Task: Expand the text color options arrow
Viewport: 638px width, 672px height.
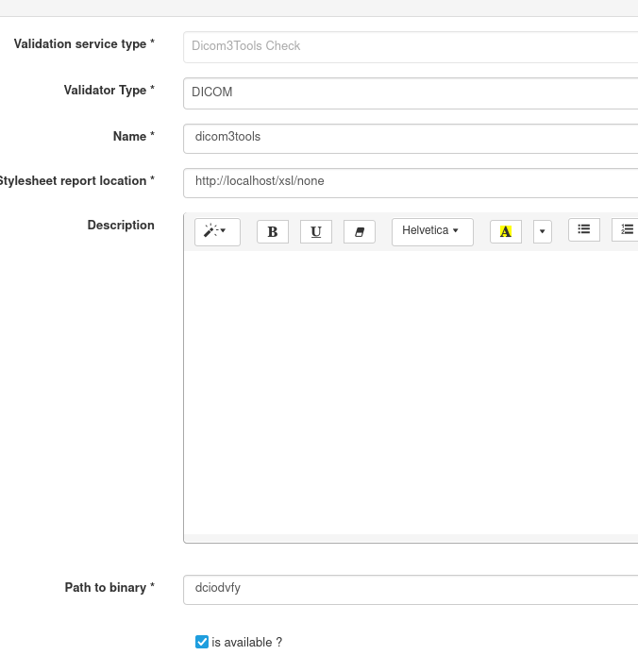Action: [x=542, y=231]
